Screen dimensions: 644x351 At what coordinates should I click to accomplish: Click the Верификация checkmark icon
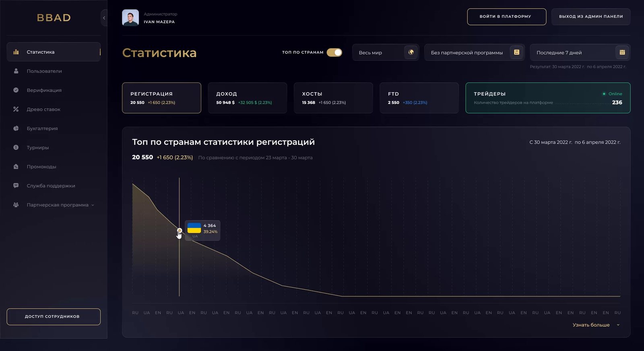16,90
